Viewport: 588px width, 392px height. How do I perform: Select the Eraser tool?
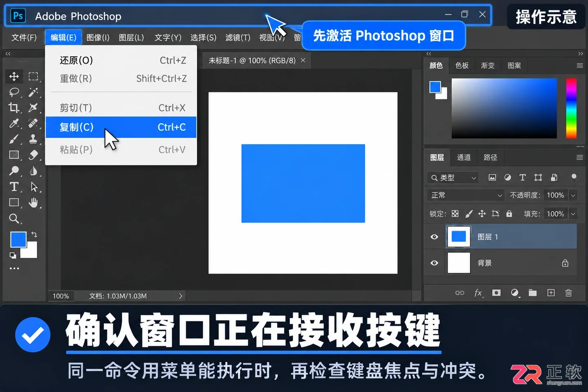(x=33, y=155)
